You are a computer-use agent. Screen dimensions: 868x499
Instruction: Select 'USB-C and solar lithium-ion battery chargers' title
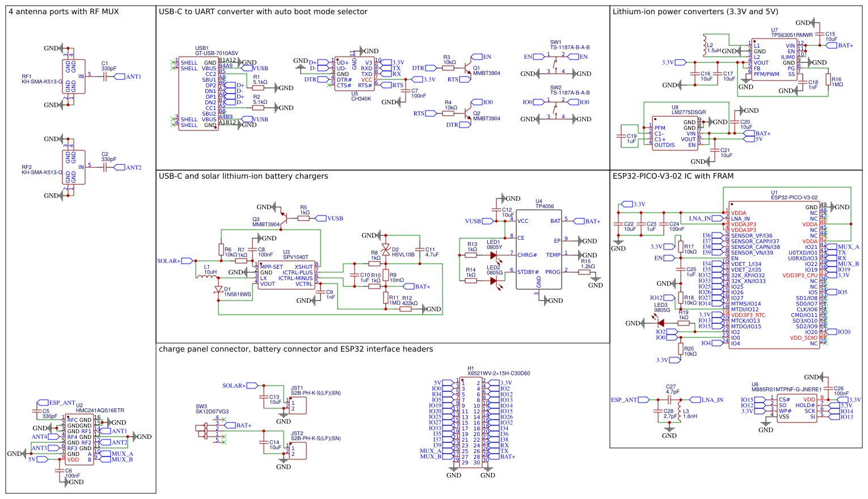pyautogui.click(x=243, y=176)
